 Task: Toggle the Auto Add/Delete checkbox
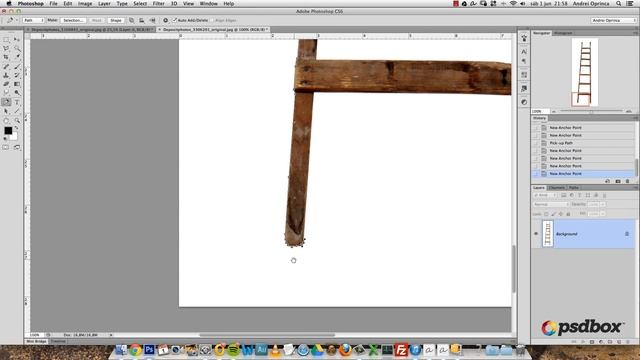[174, 20]
